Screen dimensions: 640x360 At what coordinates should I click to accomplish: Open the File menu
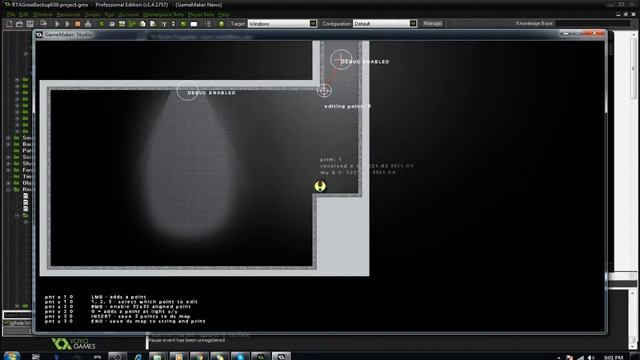11,14
